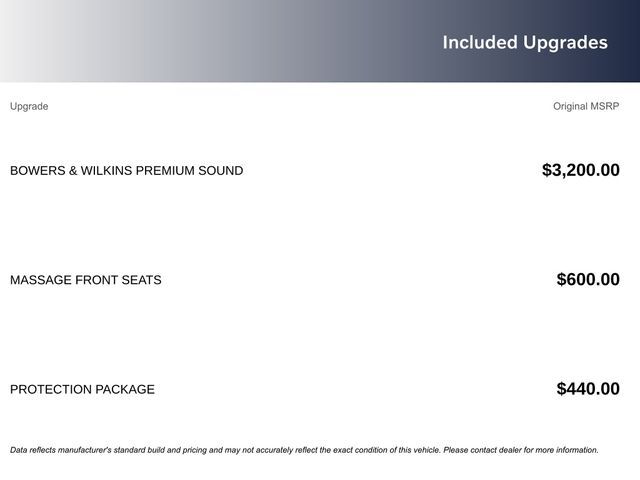This screenshot has height=480, width=640.
Task: Click the Included Upgrades header title
Action: (x=525, y=42)
